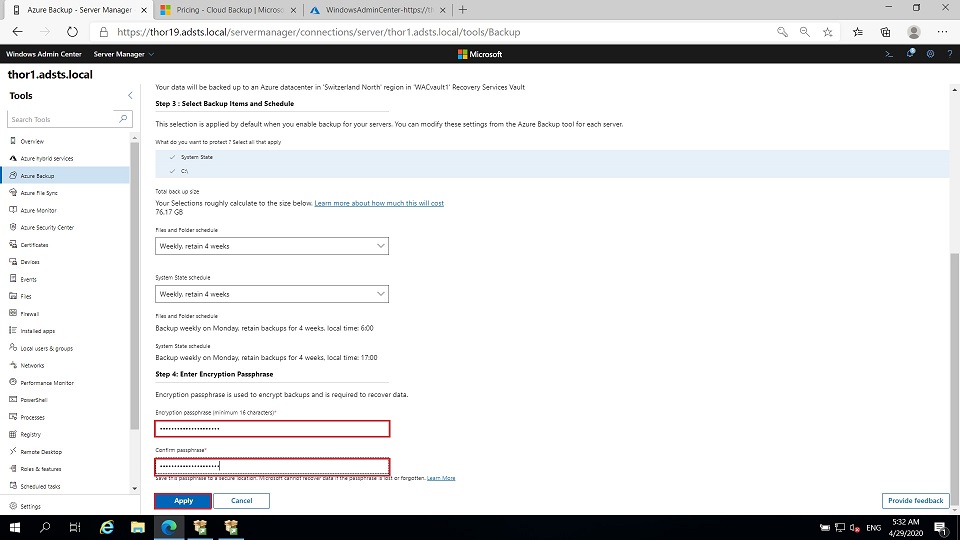Open Firewall tool
This screenshot has width=960, height=540.
coord(29,313)
